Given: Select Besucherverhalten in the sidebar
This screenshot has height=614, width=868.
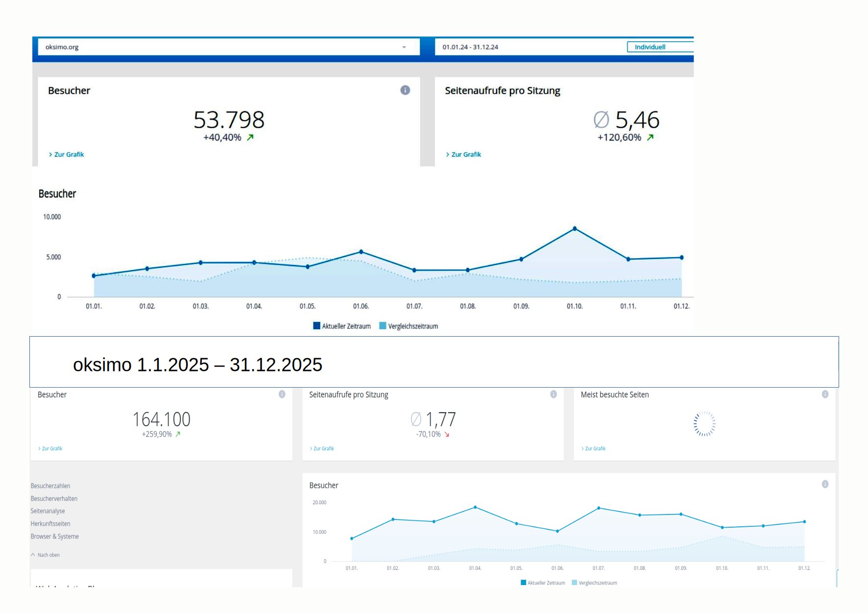Looking at the screenshot, I should [54, 499].
